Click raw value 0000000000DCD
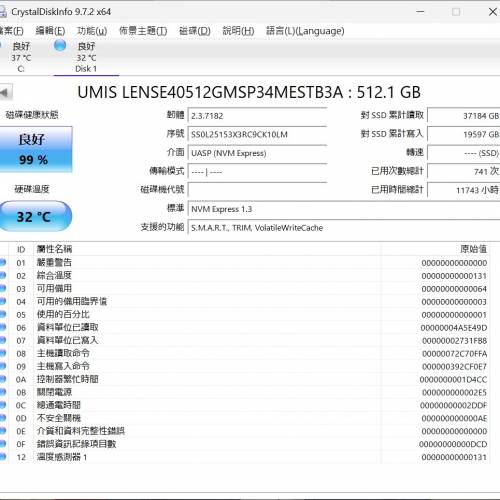The height and width of the screenshot is (500, 500). click(x=453, y=444)
